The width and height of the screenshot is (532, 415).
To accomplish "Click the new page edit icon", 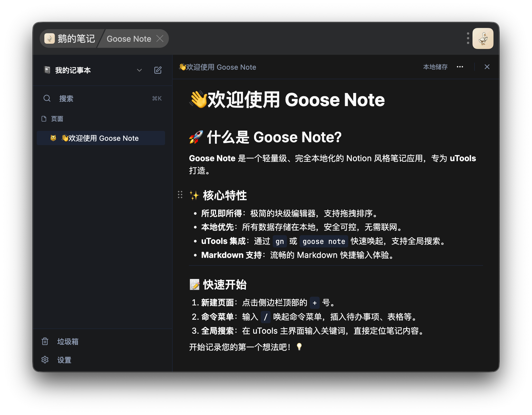I will 158,70.
